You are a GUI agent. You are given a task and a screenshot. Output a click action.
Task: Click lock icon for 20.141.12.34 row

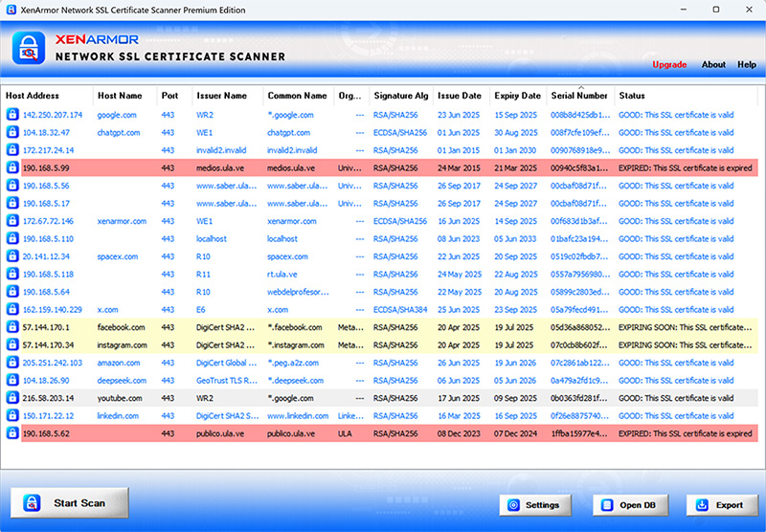pyautogui.click(x=12, y=256)
